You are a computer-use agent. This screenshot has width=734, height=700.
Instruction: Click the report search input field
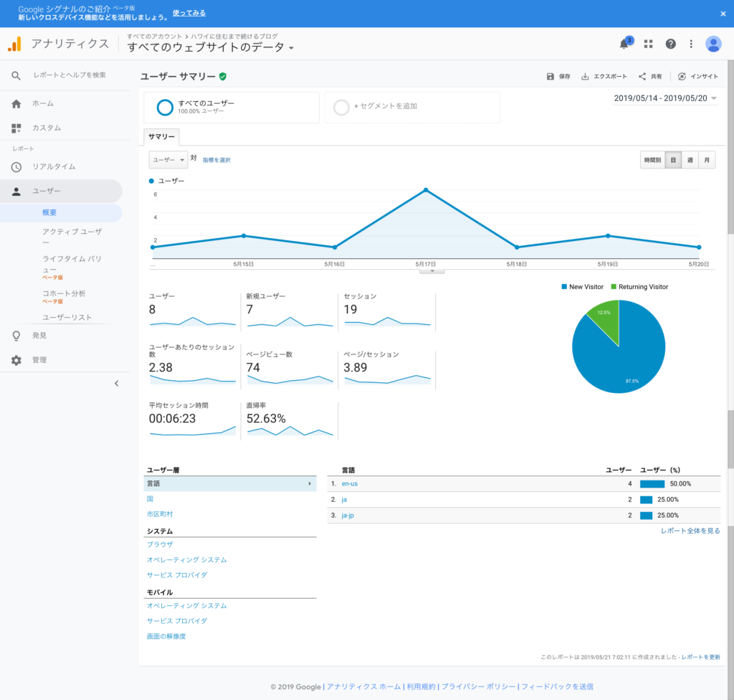click(70, 75)
